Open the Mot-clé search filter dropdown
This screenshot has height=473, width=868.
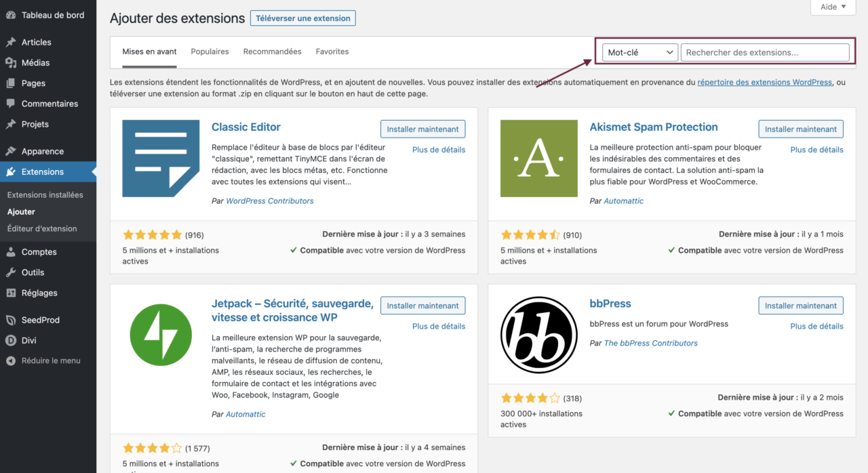pos(638,52)
